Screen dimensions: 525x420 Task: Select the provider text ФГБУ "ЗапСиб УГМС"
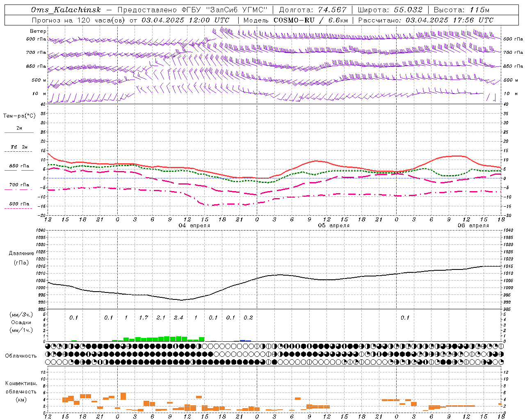coord(224,10)
